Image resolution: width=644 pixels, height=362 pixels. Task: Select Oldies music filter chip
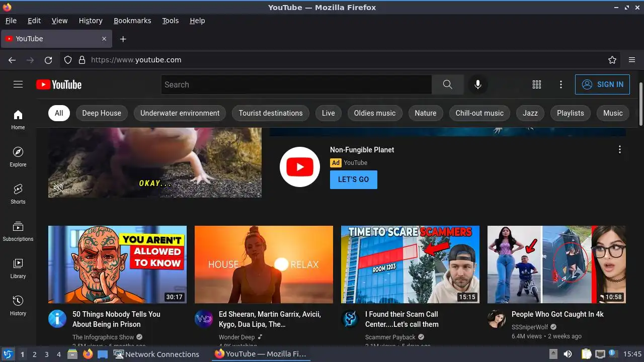point(375,113)
